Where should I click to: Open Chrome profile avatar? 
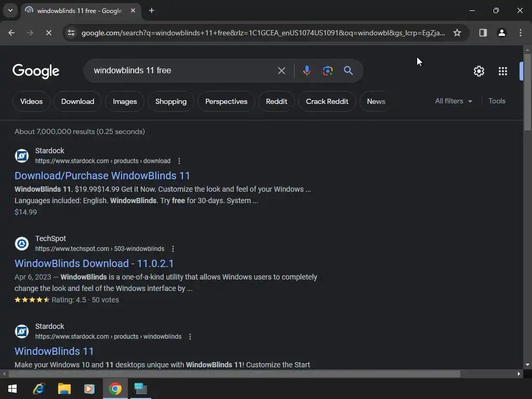(x=501, y=33)
